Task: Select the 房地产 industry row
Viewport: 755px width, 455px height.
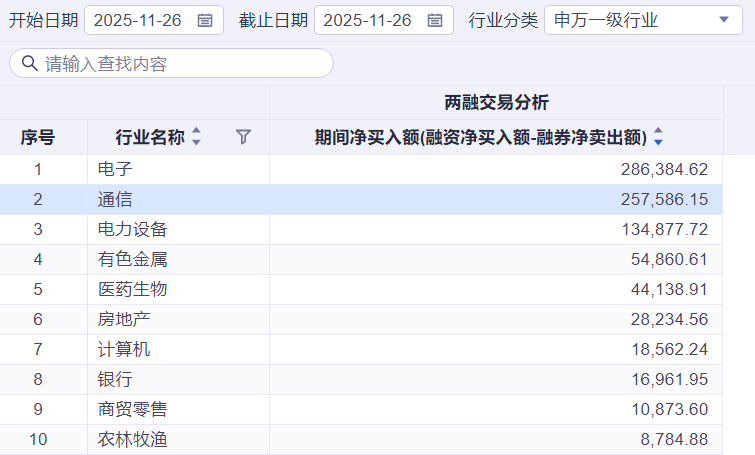Action: [361, 319]
